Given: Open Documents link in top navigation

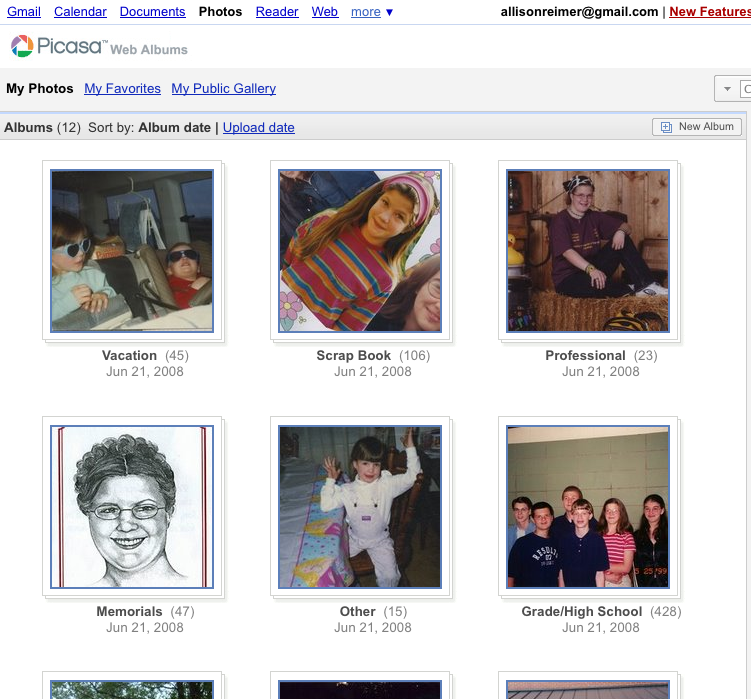Looking at the screenshot, I should 152,11.
